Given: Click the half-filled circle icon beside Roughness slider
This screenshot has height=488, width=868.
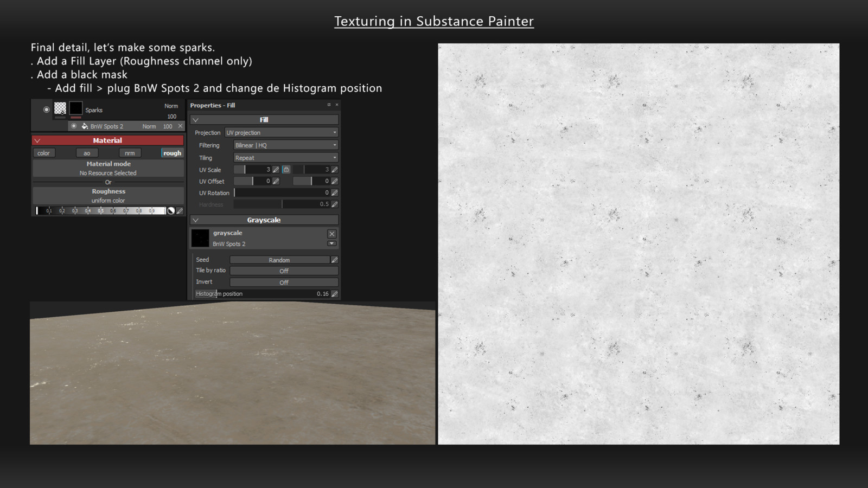Looking at the screenshot, I should click(x=171, y=211).
